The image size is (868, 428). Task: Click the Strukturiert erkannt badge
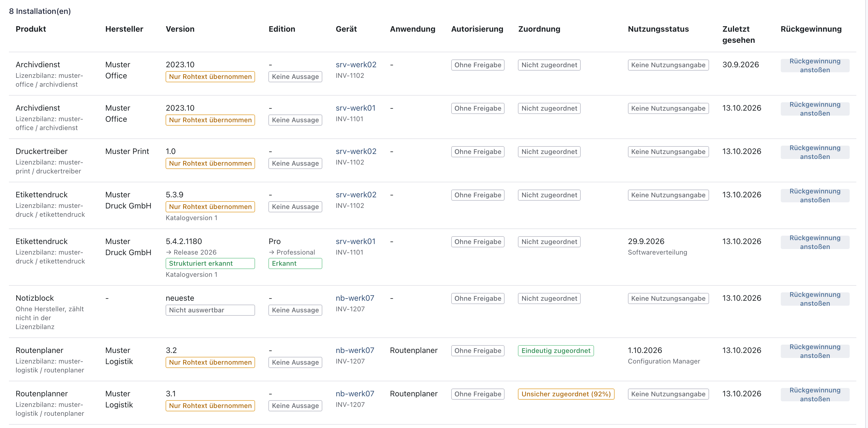pyautogui.click(x=210, y=263)
